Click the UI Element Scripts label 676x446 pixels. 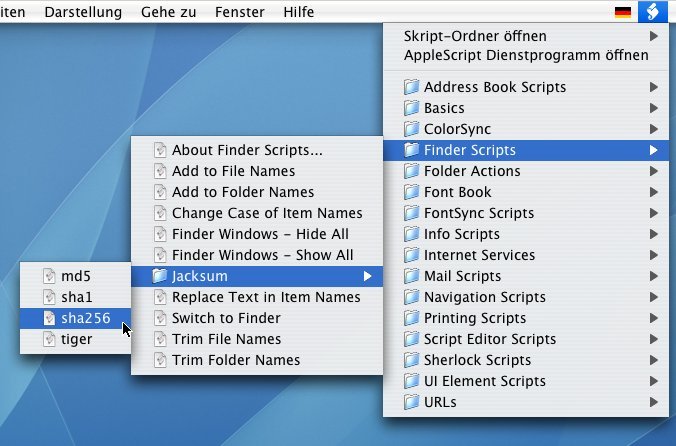[x=485, y=381]
